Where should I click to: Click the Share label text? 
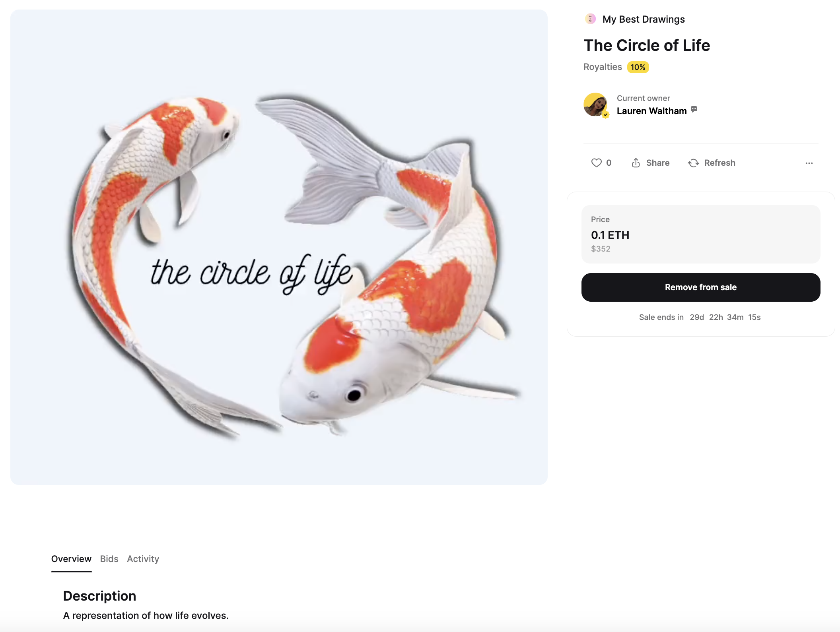658,163
